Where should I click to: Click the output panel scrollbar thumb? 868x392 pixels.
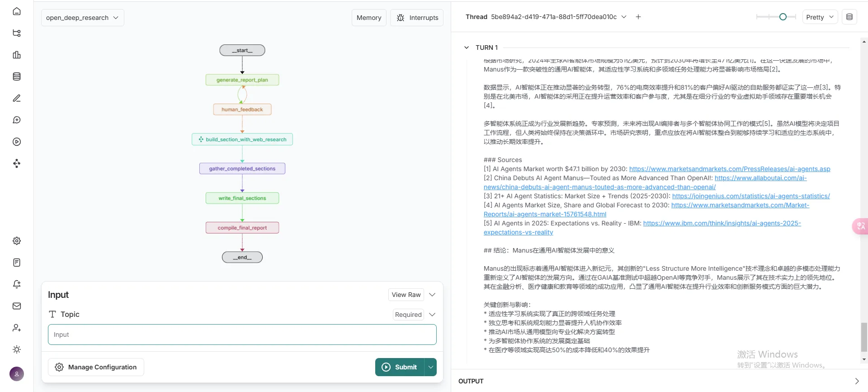[x=864, y=337]
